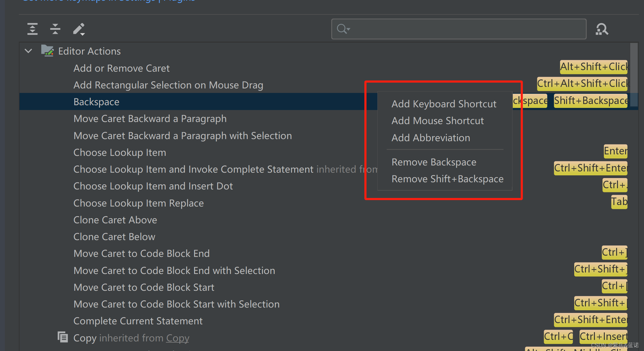Select the Clone Caret Above action
644x351 pixels.
pyautogui.click(x=115, y=220)
